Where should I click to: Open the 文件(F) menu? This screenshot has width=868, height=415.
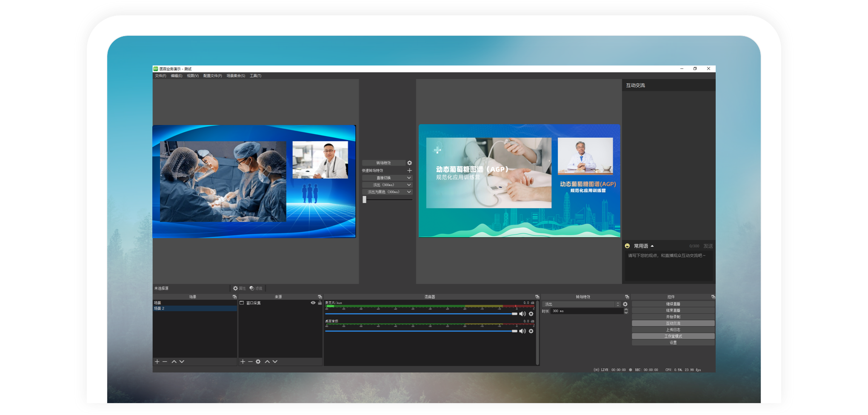click(x=160, y=76)
